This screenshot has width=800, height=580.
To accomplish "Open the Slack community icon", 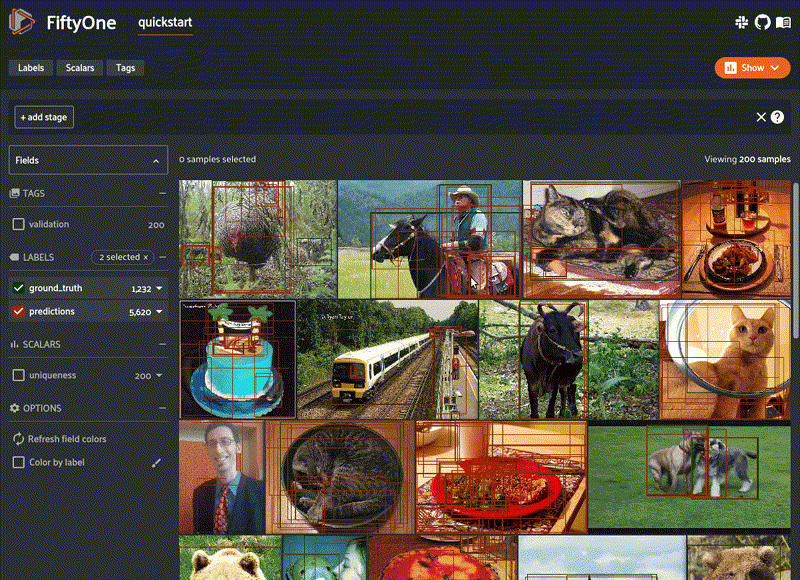I will [x=741, y=22].
